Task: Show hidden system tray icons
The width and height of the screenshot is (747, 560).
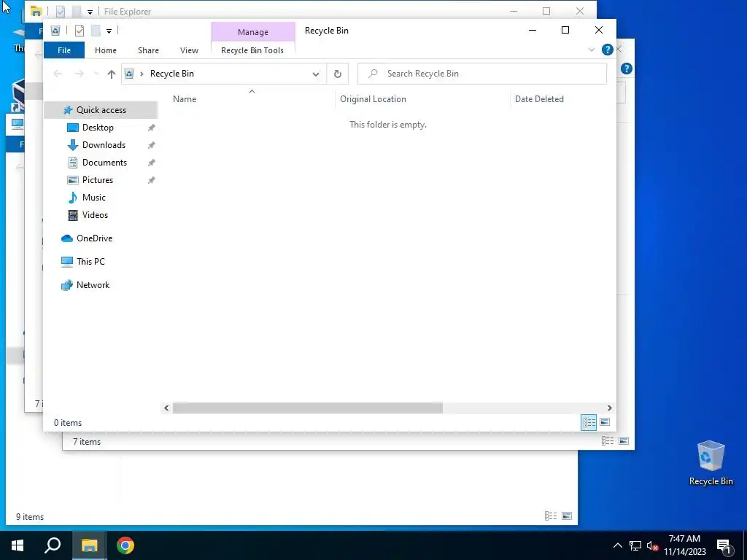Action: [x=617, y=545]
